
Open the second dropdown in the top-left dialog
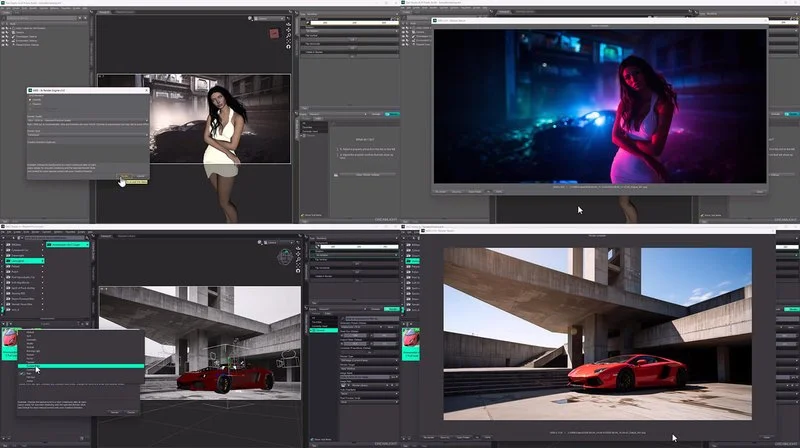(88, 135)
